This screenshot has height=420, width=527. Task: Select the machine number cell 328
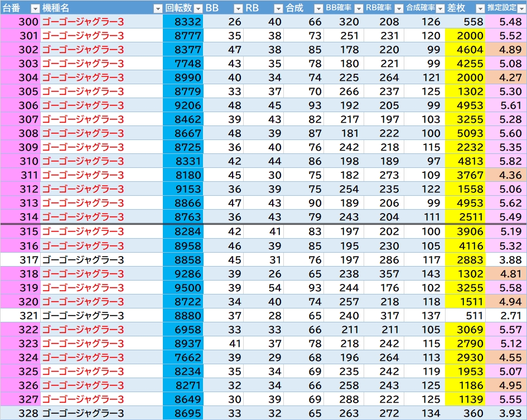point(21,413)
